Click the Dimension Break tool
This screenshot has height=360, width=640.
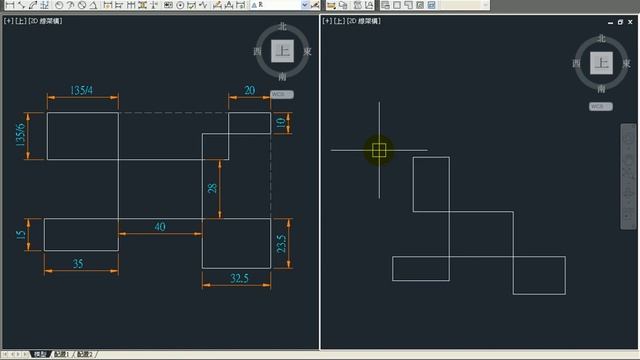153,5
